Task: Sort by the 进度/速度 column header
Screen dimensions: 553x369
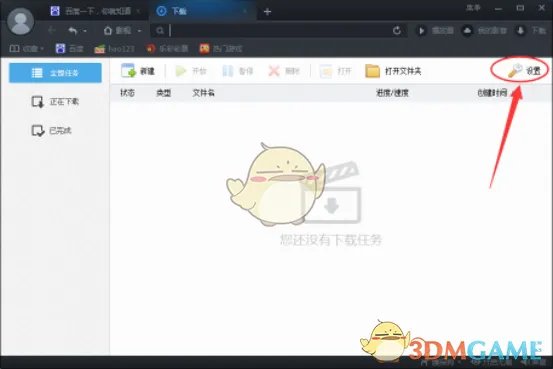Action: pyautogui.click(x=392, y=93)
